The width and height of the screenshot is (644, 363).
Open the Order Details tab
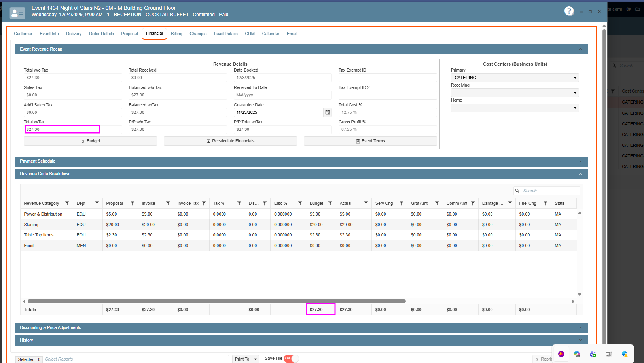click(101, 34)
